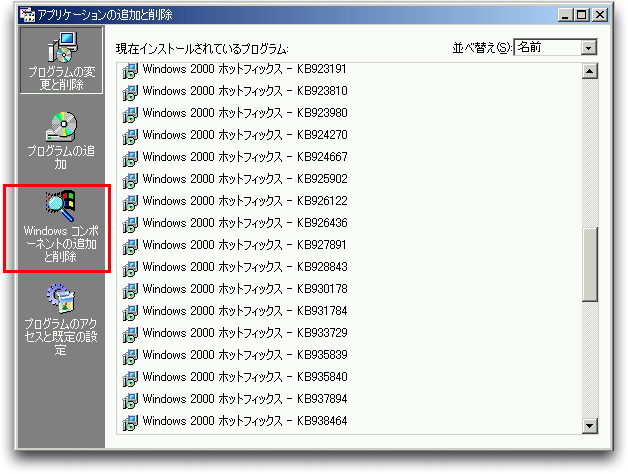Click hotfix icon beside KB930178
The image size is (628, 474).
click(130, 290)
